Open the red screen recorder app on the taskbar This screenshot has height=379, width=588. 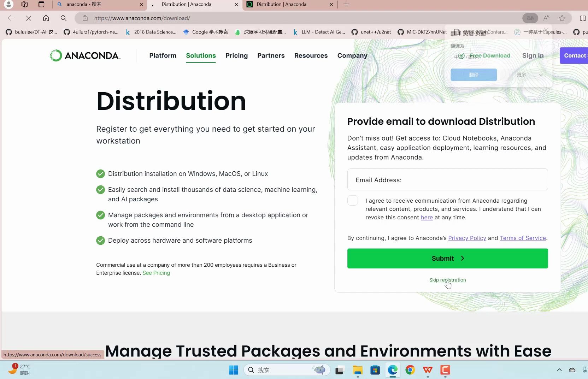pos(445,370)
